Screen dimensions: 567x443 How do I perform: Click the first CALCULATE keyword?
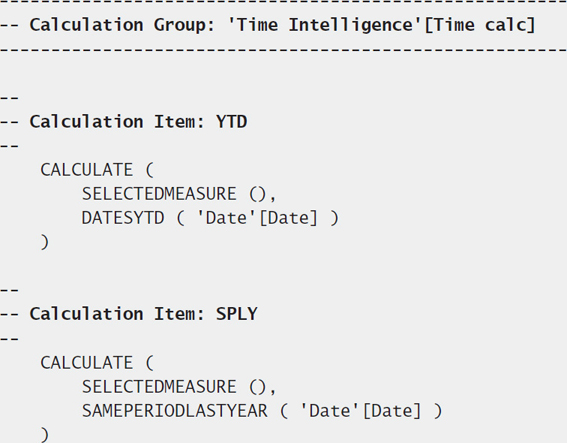tap(87, 170)
